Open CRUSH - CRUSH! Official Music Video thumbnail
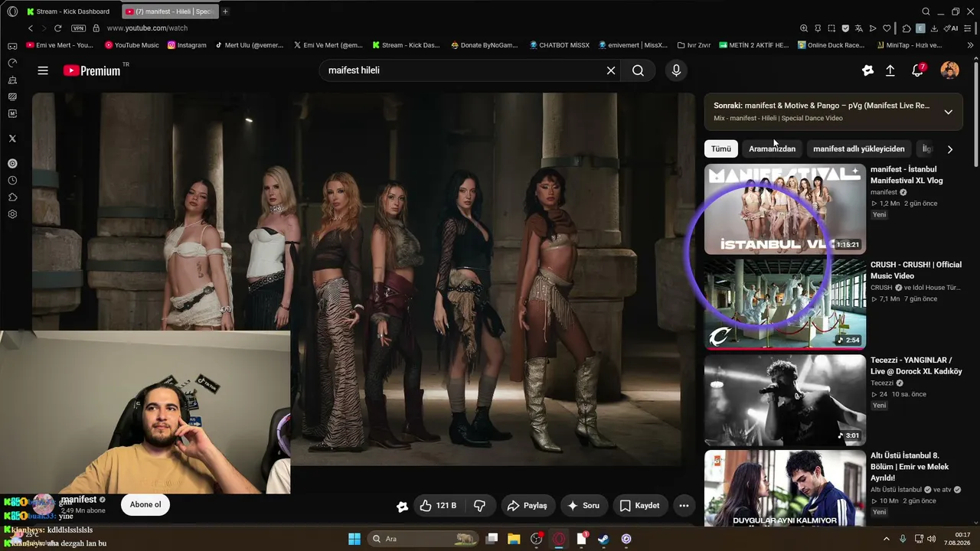 coord(785,304)
